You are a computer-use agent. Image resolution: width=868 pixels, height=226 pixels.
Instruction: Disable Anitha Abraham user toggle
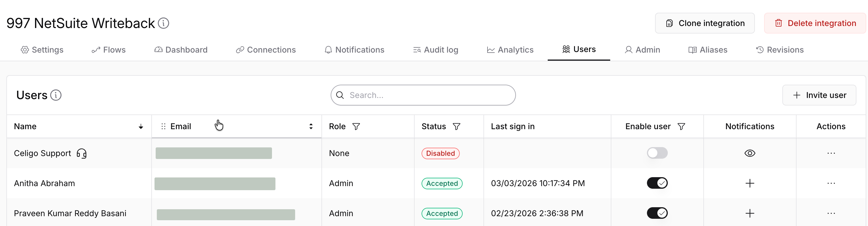[x=657, y=183]
